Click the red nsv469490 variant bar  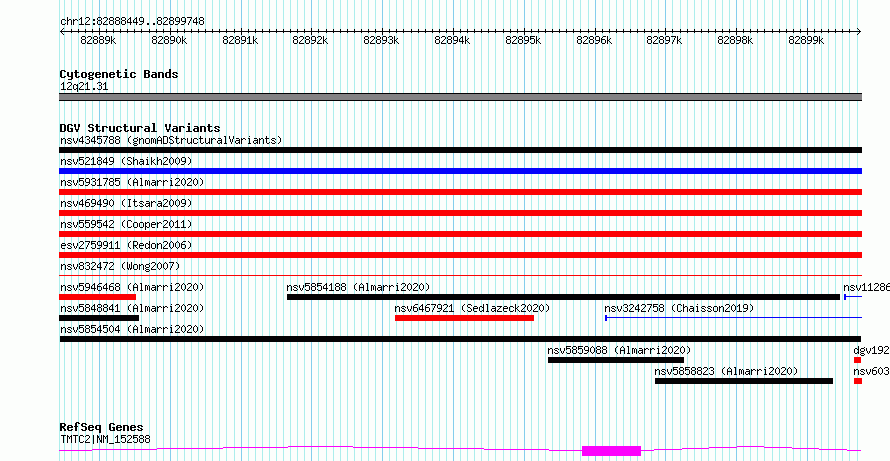(x=460, y=213)
